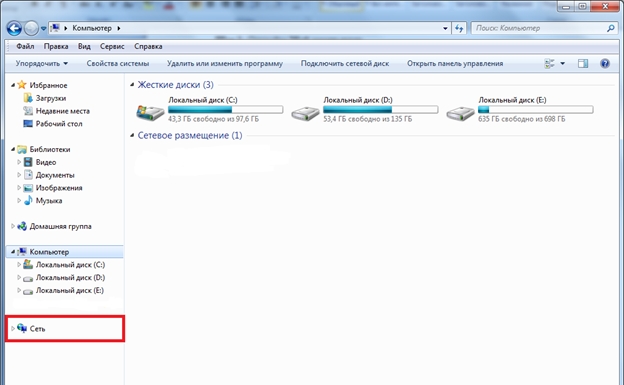This screenshot has width=624, height=385.
Task: Click the Help question mark icon
Action: (x=604, y=63)
